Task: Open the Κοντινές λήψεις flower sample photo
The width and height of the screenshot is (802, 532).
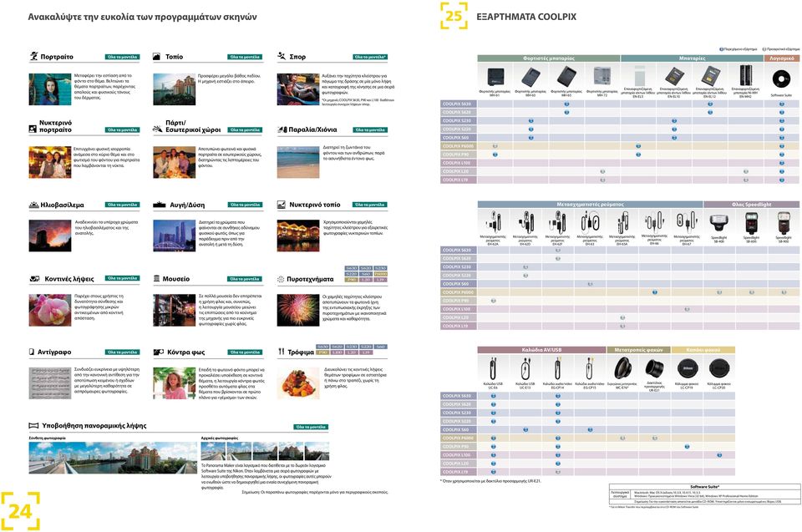Action: (x=50, y=310)
